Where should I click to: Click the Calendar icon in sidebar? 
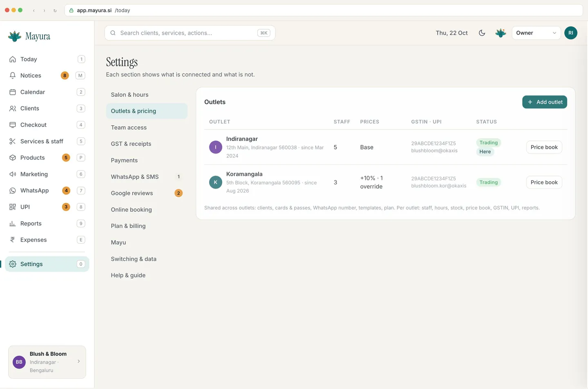13,92
